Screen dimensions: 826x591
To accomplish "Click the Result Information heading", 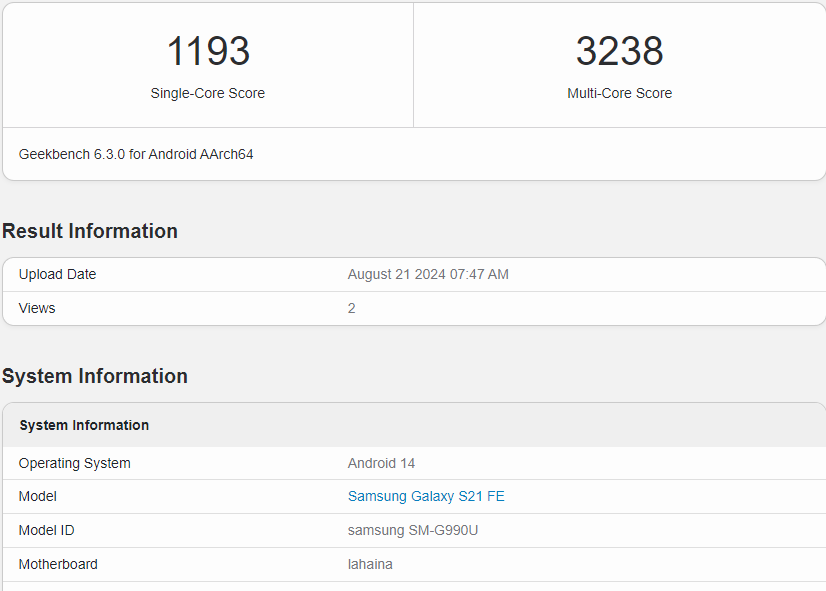I will point(90,231).
